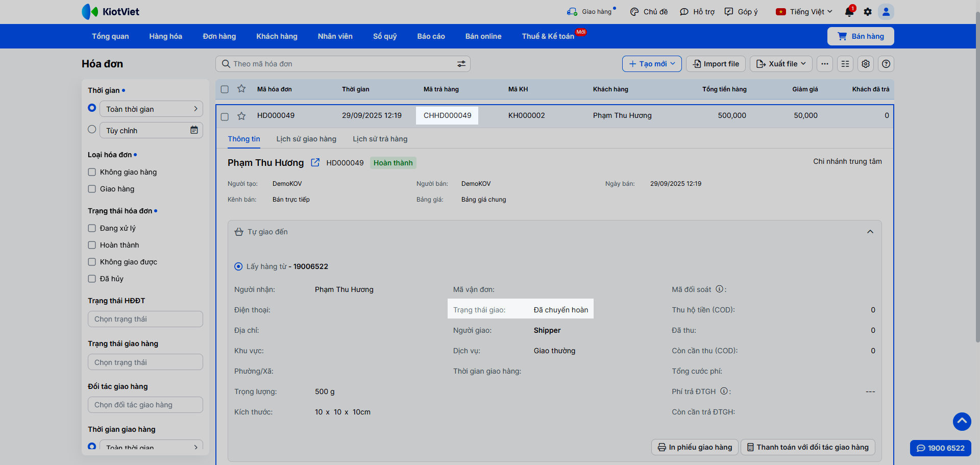
Task: Toggle the list column layout icon
Action: [845, 64]
